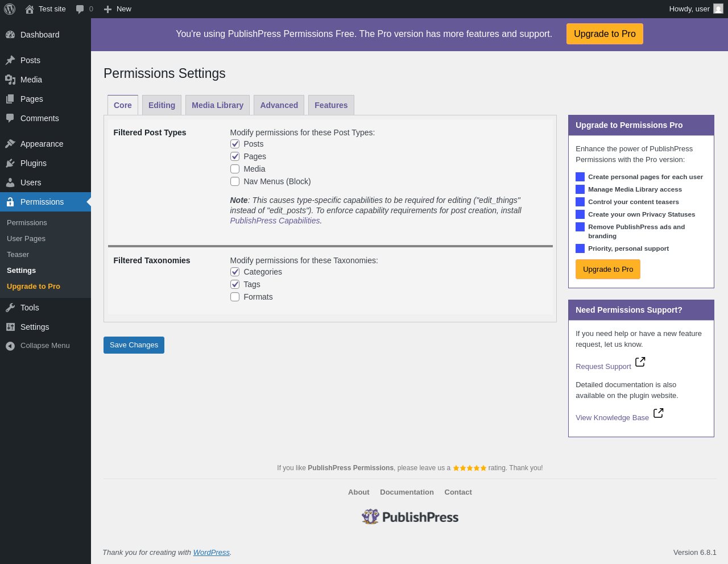728x564 pixels.
Task: Click the Settings sliders icon in sidebar
Action: pos(10,327)
